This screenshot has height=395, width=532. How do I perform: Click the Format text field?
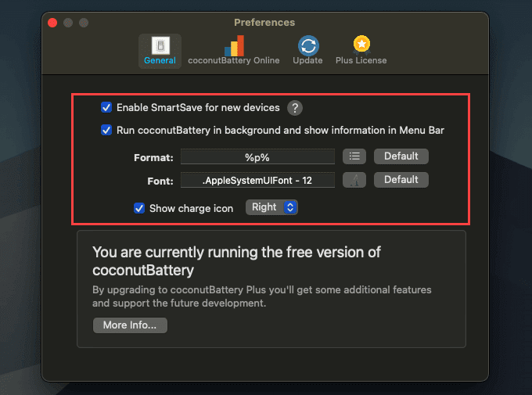point(257,156)
